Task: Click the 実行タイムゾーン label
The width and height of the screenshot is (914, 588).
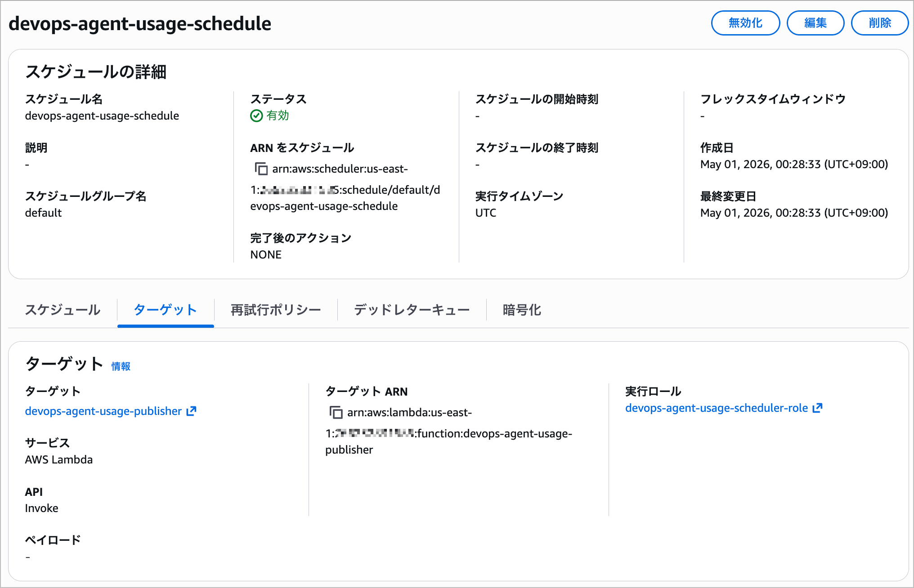Action: tap(520, 196)
